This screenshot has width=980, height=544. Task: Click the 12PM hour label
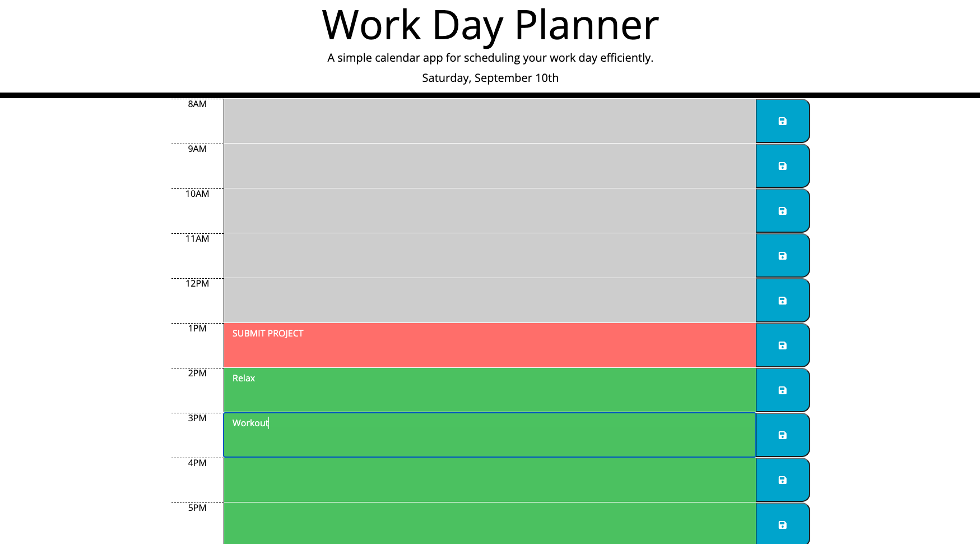[197, 283]
